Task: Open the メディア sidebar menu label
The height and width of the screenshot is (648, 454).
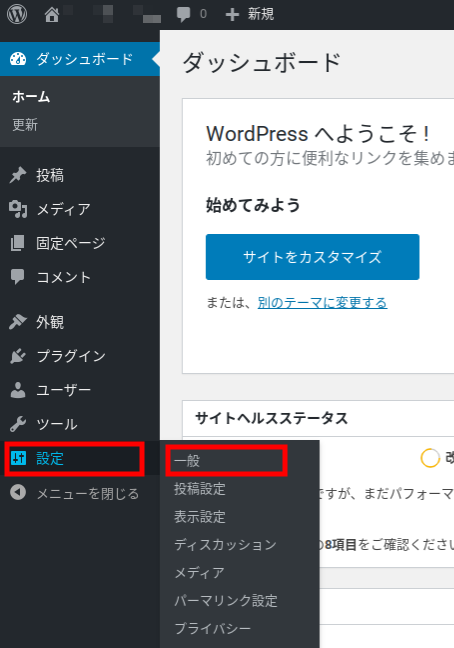Action: (63, 209)
